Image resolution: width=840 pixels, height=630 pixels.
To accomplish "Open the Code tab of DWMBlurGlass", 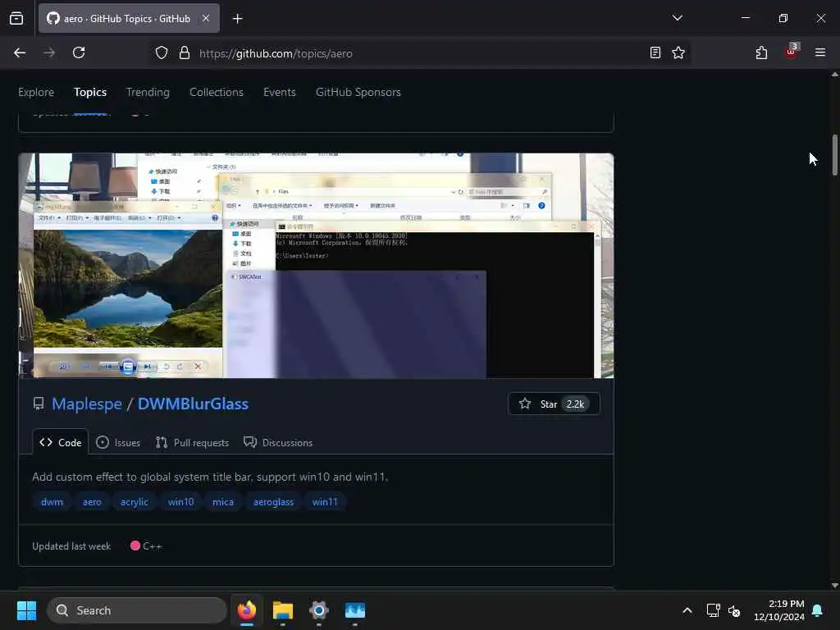I will (x=61, y=442).
